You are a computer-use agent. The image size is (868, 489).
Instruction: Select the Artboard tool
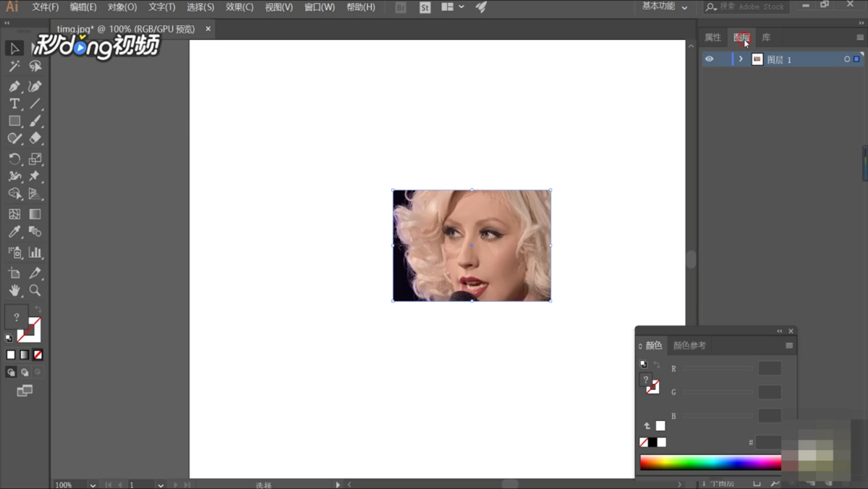pos(14,273)
